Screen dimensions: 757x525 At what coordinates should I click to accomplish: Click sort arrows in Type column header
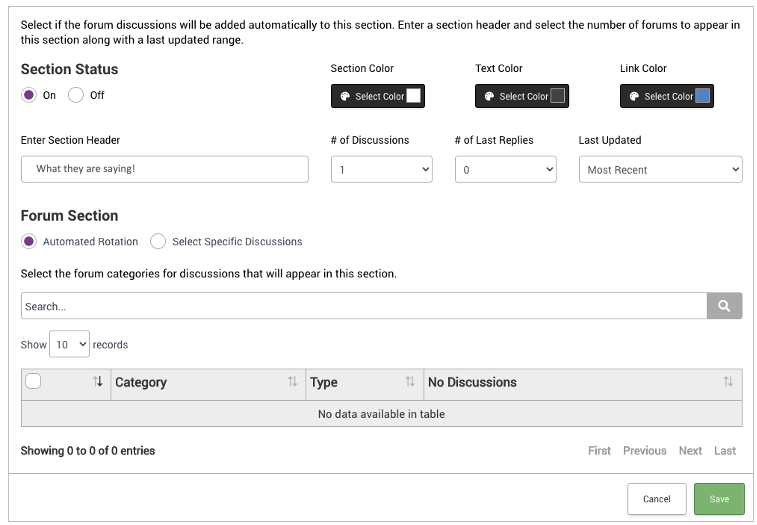click(410, 382)
